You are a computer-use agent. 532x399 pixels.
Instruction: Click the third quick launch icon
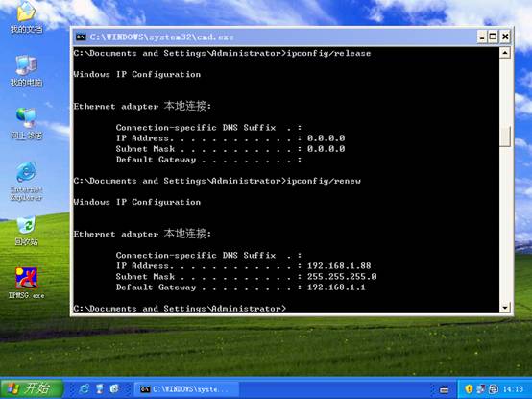pyautogui.click(x=114, y=388)
